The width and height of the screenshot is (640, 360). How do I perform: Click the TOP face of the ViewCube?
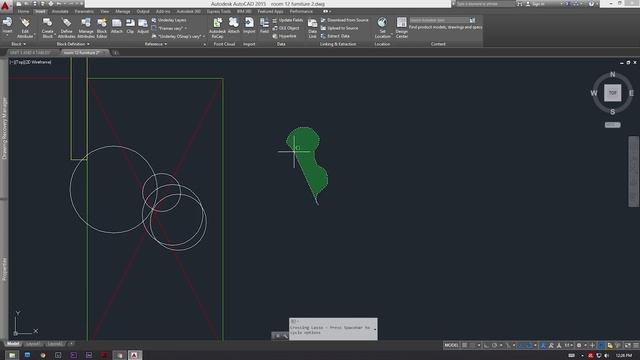coord(612,93)
